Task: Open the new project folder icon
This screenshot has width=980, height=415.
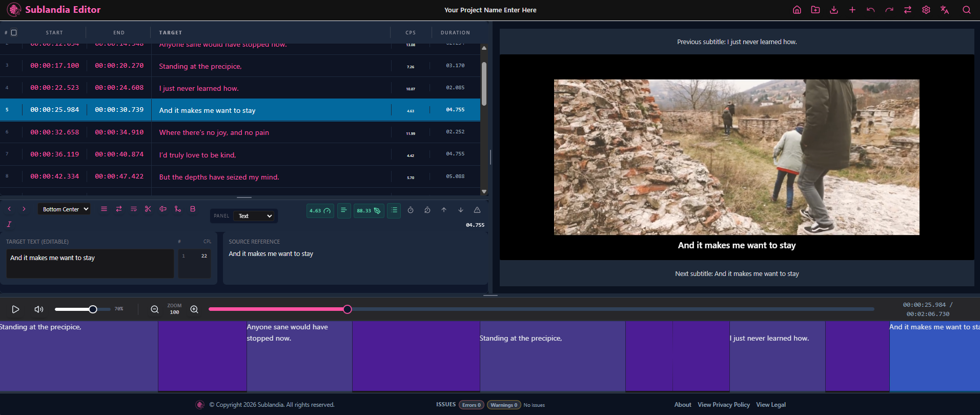Action: 815,10
